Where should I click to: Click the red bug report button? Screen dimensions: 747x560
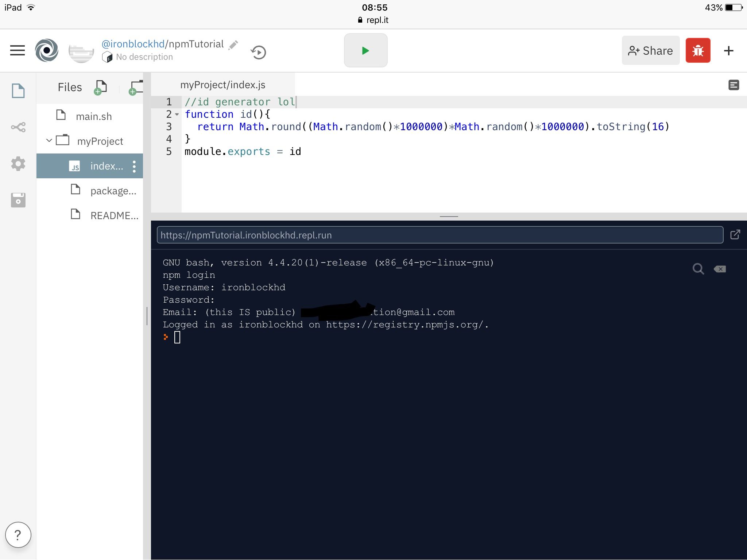(698, 50)
